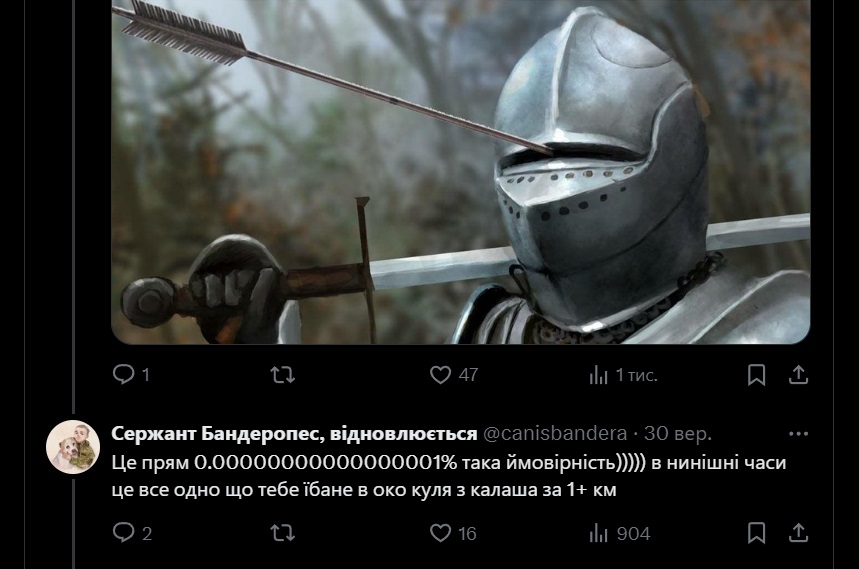View analytics showing 904 views
This screenshot has height=569, width=859.
(620, 533)
